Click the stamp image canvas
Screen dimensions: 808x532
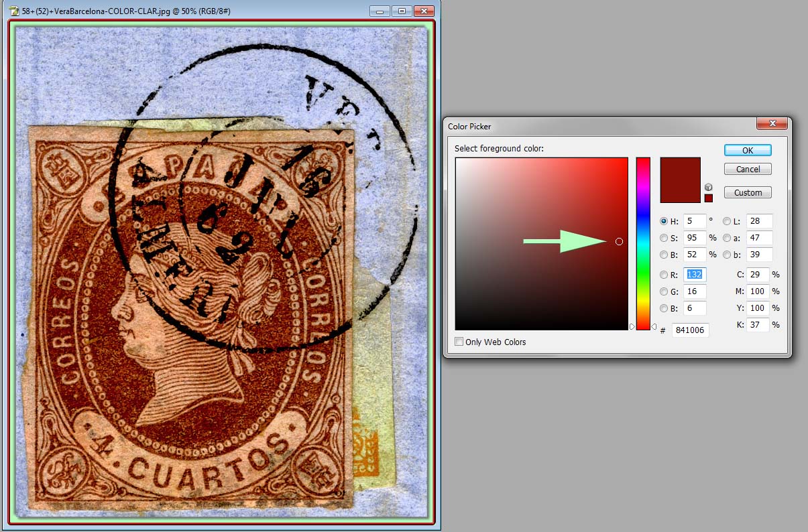click(221, 272)
